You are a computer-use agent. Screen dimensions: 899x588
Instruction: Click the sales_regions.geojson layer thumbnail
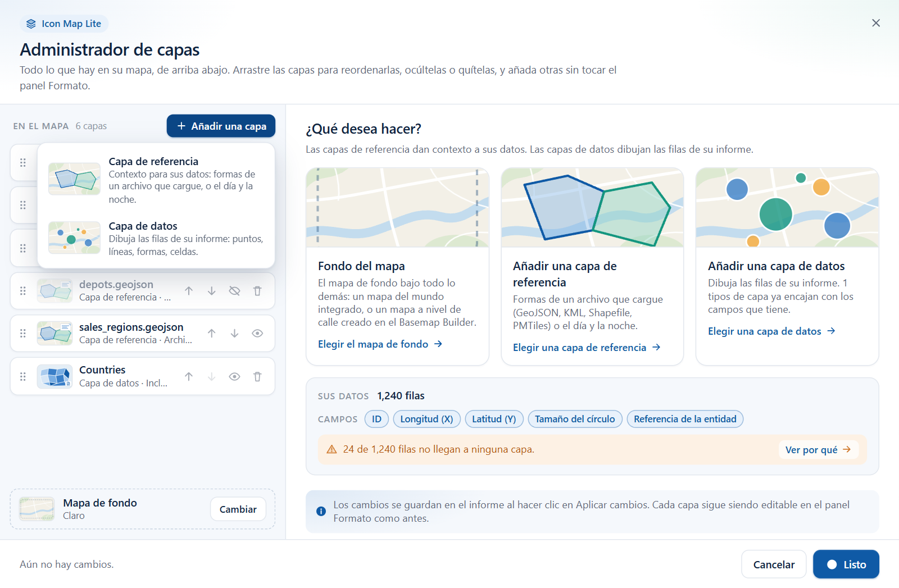point(55,334)
